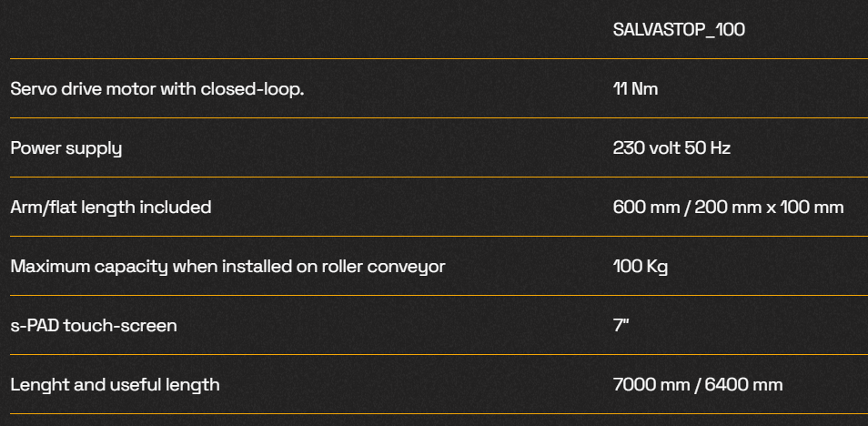
Task: Click the 7" screen size value
Action: coord(621,325)
